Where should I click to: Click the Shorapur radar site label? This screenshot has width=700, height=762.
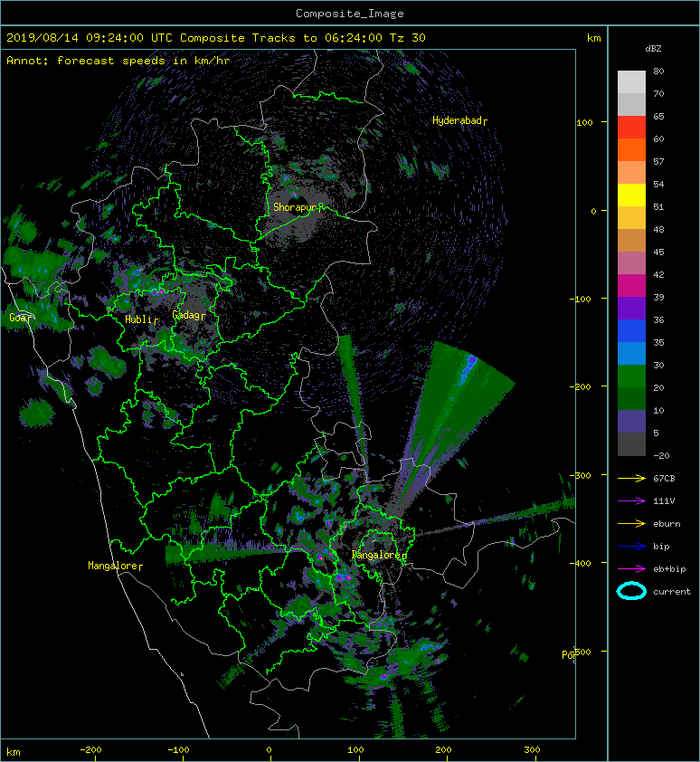click(x=294, y=207)
